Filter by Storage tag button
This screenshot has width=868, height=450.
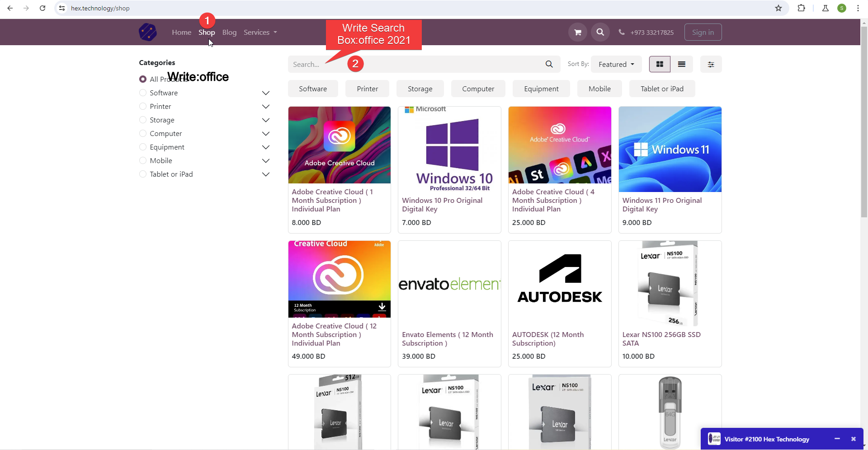tap(420, 89)
